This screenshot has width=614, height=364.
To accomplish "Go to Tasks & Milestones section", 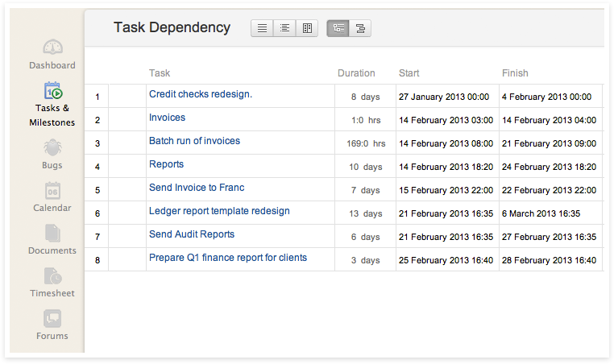I will tap(52, 105).
